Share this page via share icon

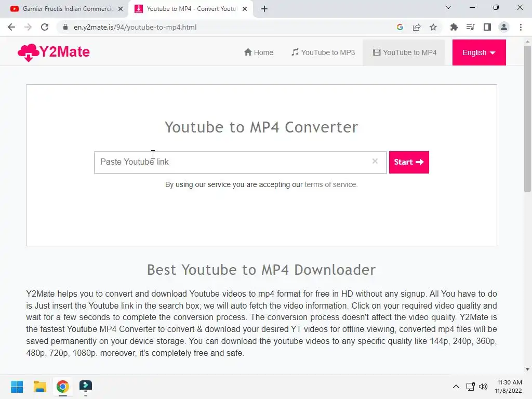[x=417, y=27]
